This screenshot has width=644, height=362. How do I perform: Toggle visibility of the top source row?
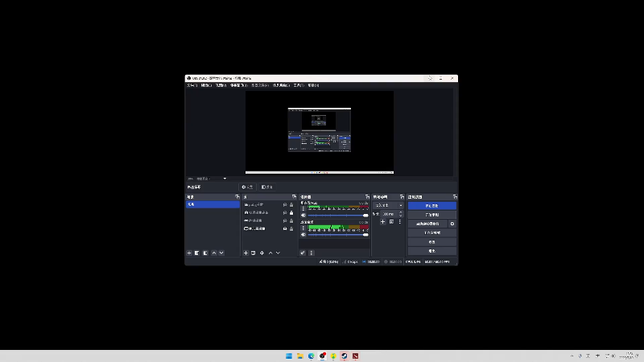pyautogui.click(x=285, y=205)
